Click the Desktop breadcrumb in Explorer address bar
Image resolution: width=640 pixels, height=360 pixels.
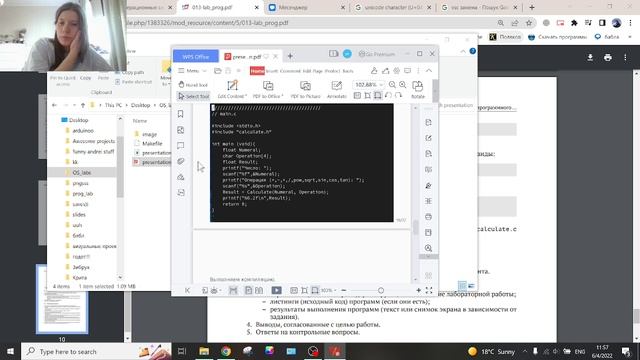point(140,105)
